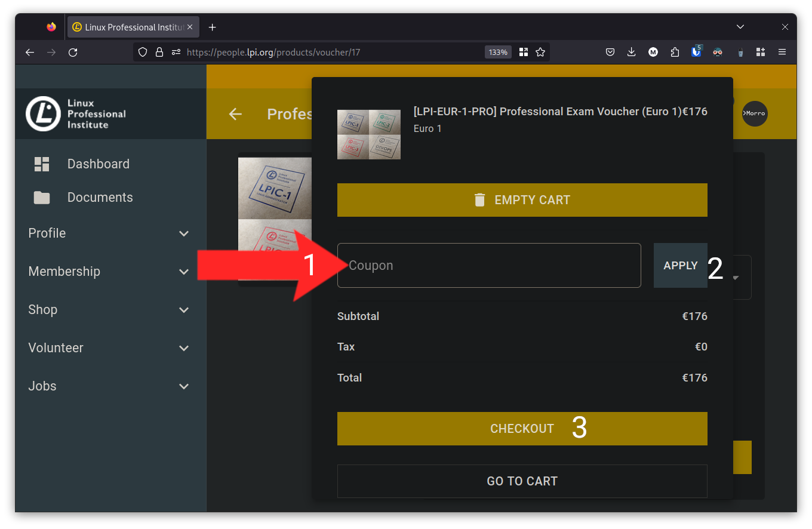Image resolution: width=812 pixels, height=529 pixels.
Task: Click the QR grid icon in address bar
Action: pyautogui.click(x=524, y=53)
